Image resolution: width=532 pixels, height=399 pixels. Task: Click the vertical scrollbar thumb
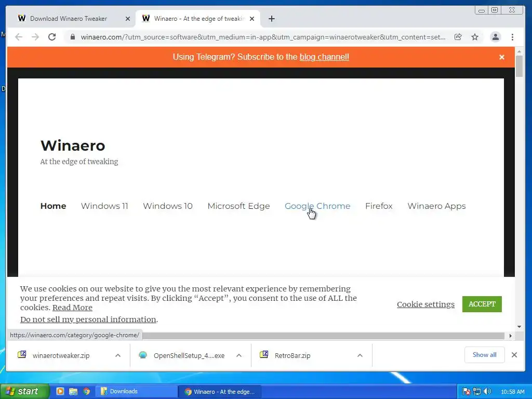click(519, 66)
